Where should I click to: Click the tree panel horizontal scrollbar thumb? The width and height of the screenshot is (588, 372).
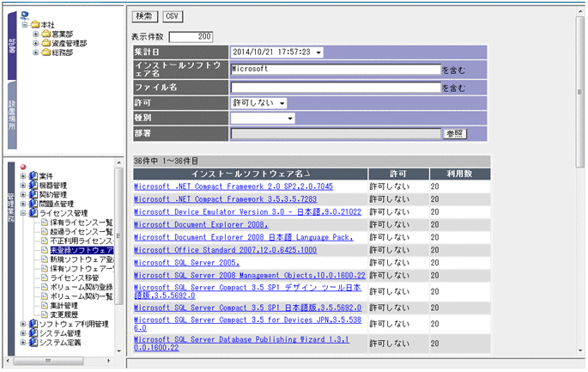tap(49, 361)
